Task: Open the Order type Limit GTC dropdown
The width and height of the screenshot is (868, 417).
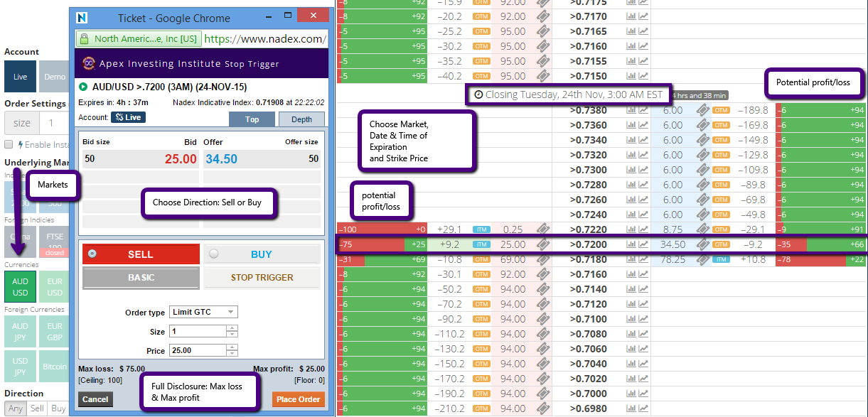Action: pos(203,312)
